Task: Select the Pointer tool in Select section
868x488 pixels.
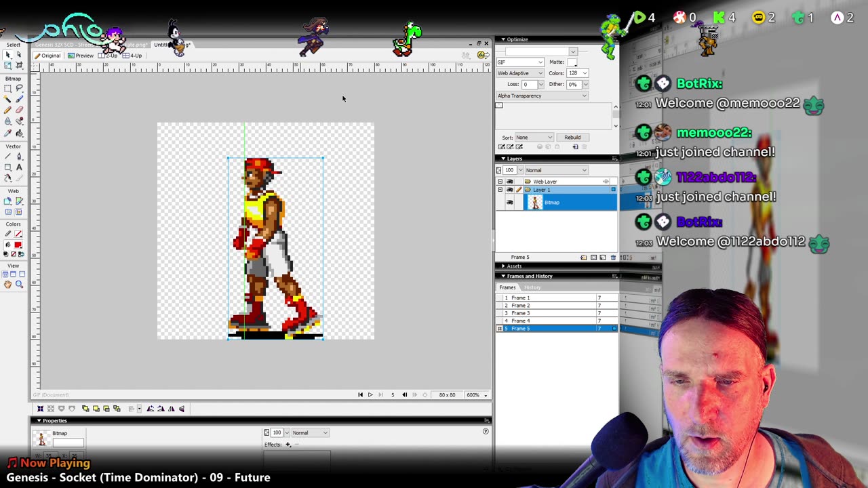Action: tap(7, 55)
